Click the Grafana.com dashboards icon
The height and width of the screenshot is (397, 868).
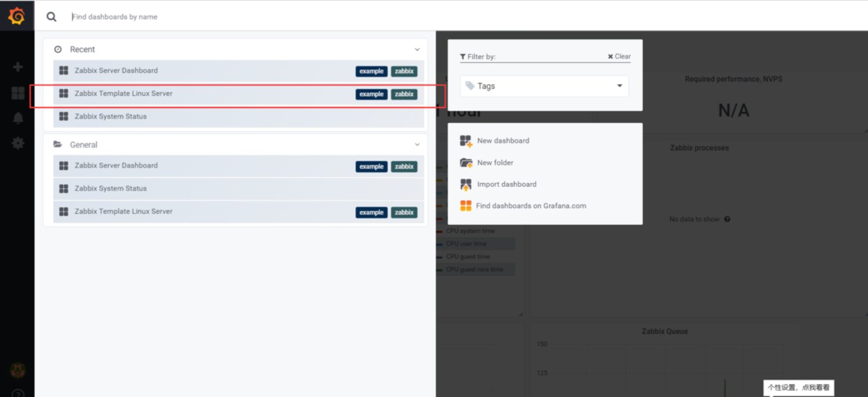pyautogui.click(x=466, y=206)
